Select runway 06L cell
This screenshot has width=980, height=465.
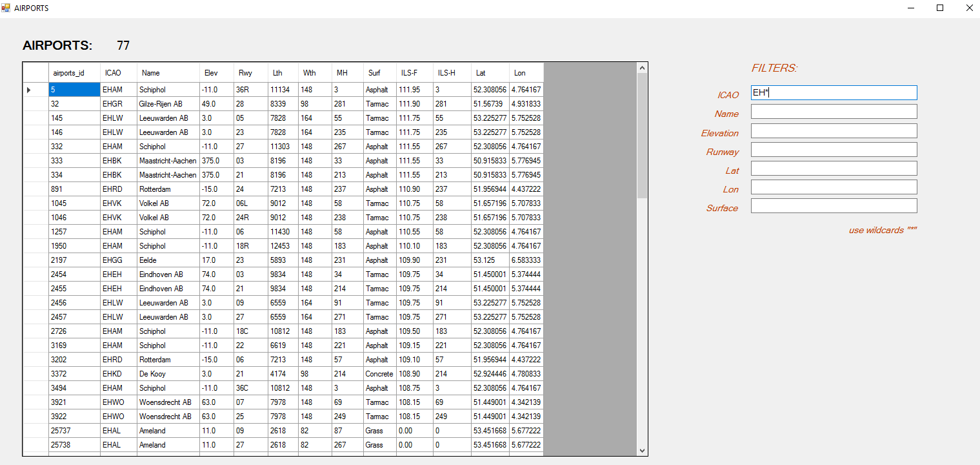pyautogui.click(x=251, y=203)
